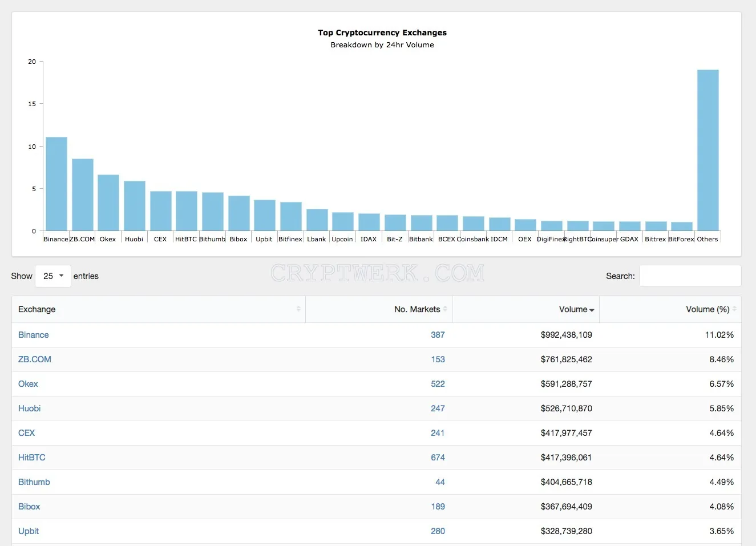Click the Volume (%) column sort icon
The image size is (756, 546).
pyautogui.click(x=734, y=309)
